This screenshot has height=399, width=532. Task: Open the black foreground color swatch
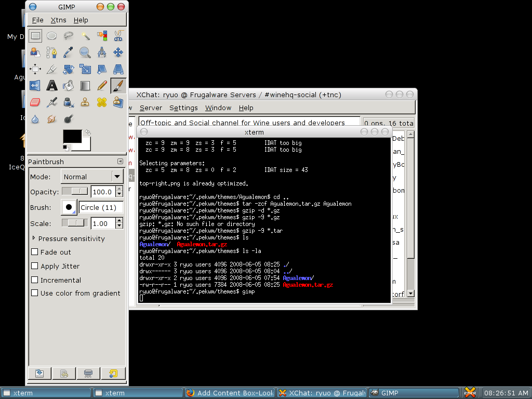coord(72,137)
